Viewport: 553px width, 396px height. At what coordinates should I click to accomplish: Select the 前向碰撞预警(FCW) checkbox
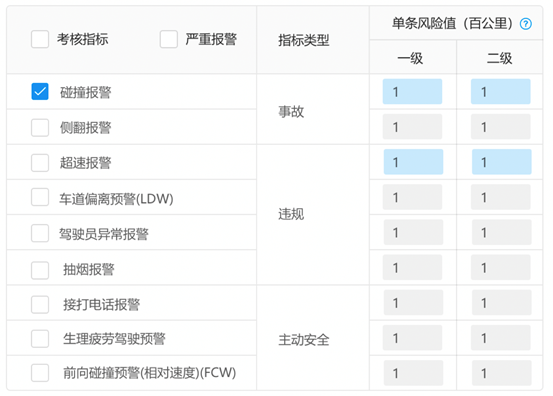point(40,373)
